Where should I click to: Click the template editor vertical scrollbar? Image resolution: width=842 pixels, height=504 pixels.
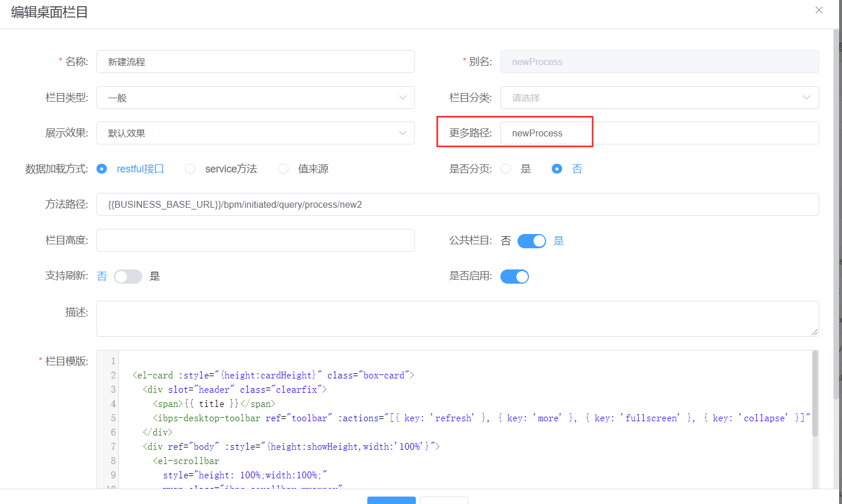click(x=815, y=394)
